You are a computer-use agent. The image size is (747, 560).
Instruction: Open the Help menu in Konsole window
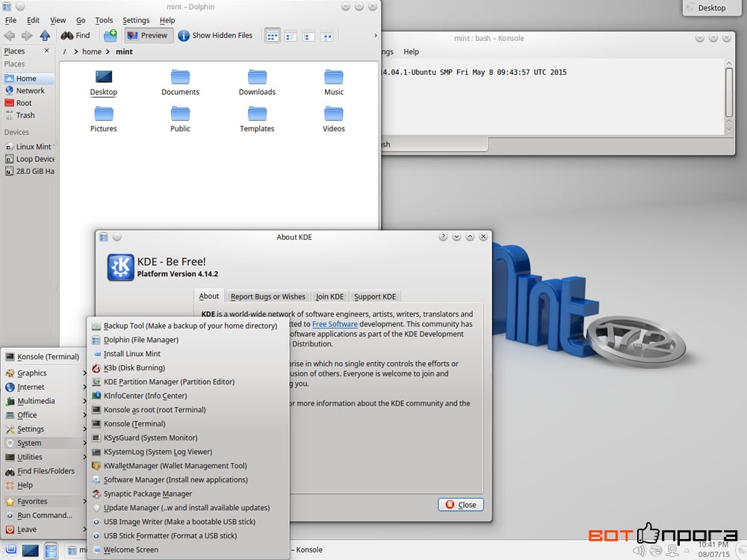click(411, 52)
